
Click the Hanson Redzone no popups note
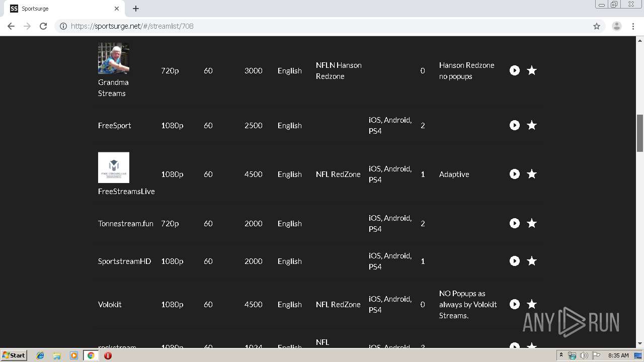tap(467, 70)
